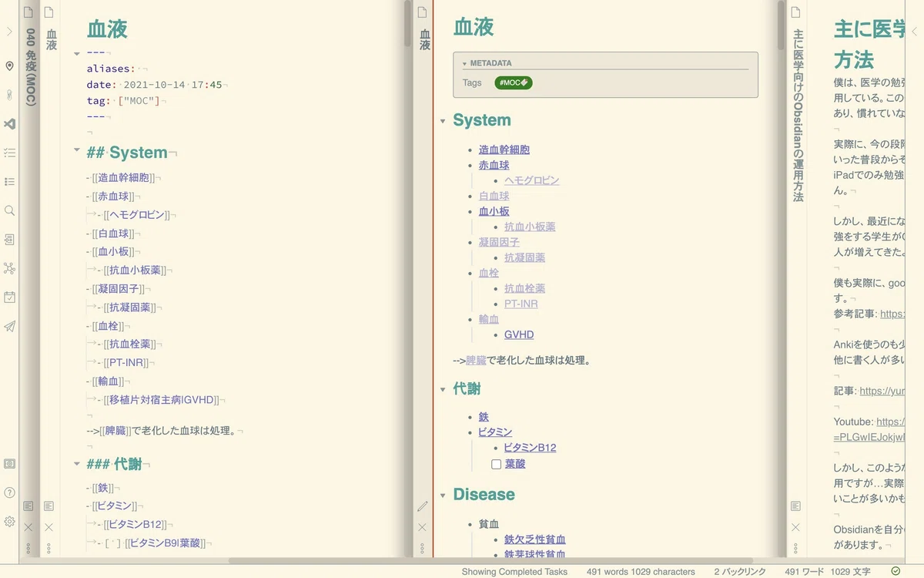
Task: Open the 造血幹細胞 link in preview
Action: [x=504, y=150]
